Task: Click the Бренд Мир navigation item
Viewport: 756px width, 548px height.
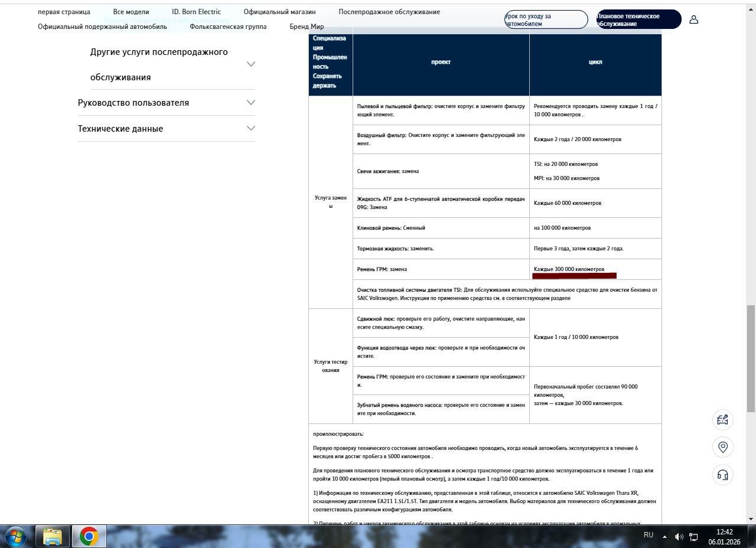Action: 307,27
